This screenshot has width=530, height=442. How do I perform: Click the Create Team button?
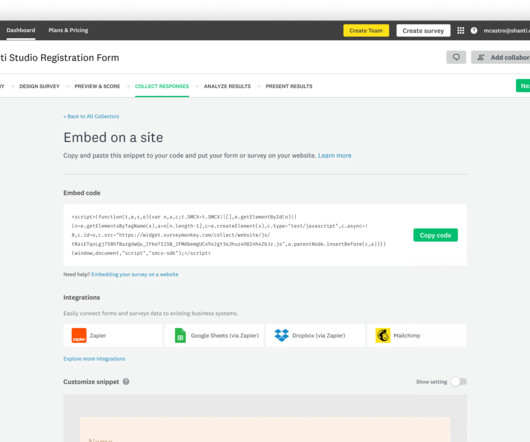pyautogui.click(x=366, y=30)
